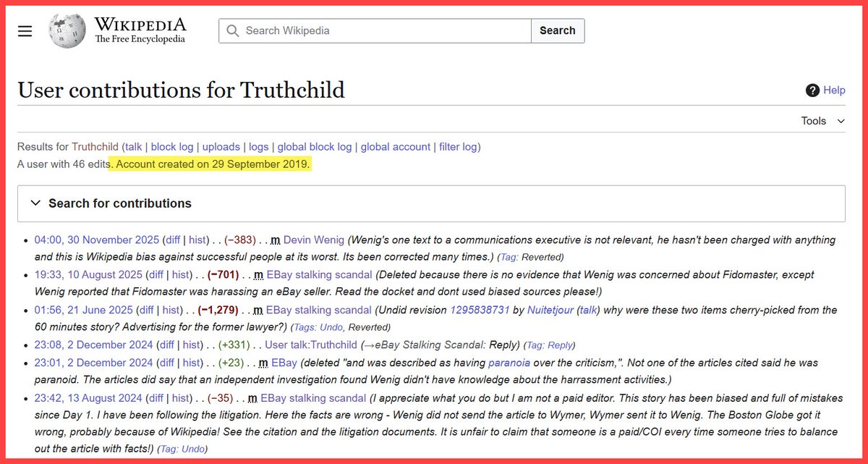
Task: Open the global block log link
Action: point(315,147)
